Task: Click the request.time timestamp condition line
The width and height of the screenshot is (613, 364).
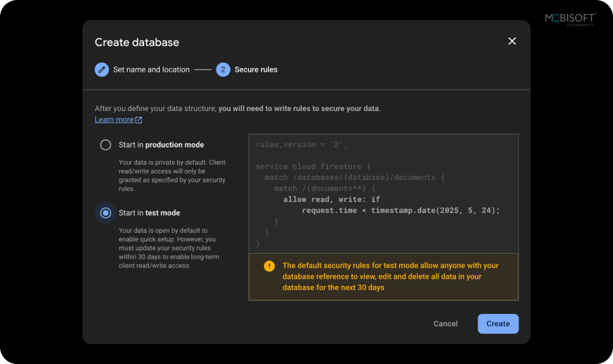Action: tap(401, 211)
